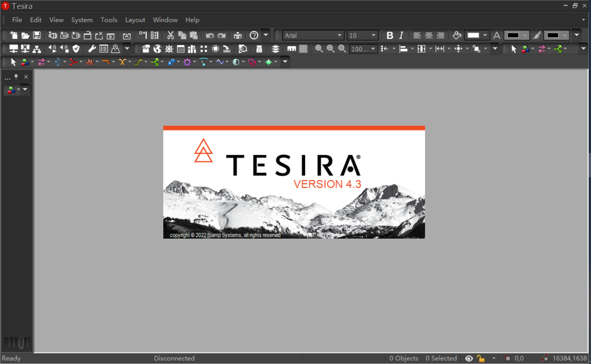The height and width of the screenshot is (364, 591).
Task: Align text left
Action: (417, 35)
